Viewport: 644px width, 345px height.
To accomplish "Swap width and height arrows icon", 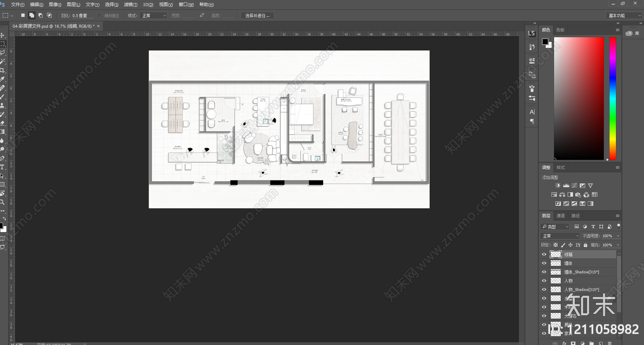I will pos(202,15).
